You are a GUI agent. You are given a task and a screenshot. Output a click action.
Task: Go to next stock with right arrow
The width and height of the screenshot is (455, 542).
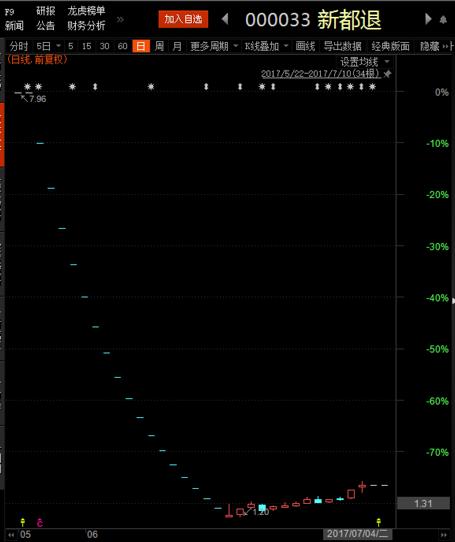click(428, 19)
